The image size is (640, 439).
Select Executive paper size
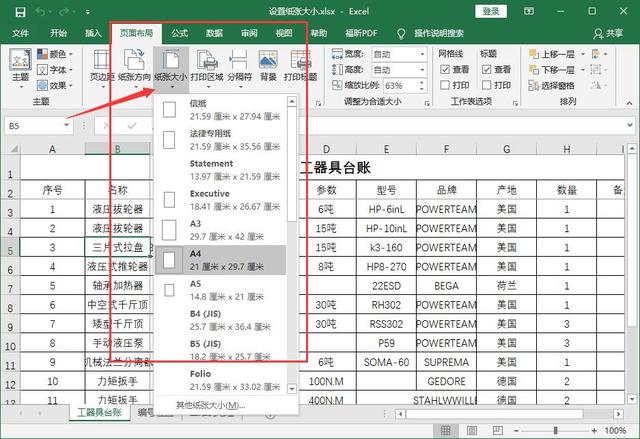click(221, 200)
